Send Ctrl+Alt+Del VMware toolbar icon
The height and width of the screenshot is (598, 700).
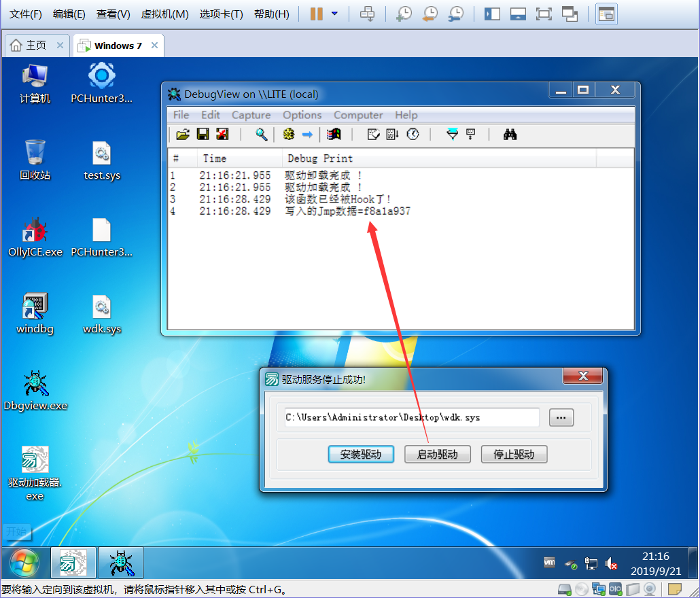[368, 14]
